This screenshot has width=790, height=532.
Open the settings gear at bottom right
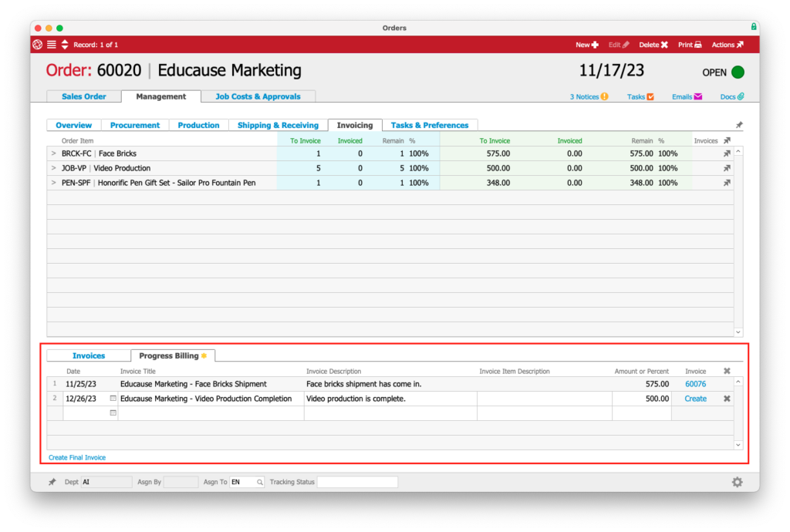click(x=737, y=482)
